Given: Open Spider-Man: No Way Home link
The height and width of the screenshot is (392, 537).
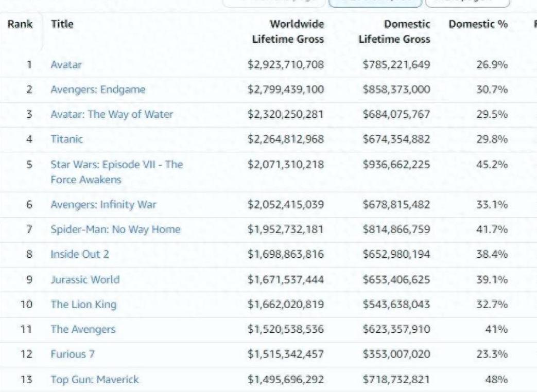Looking at the screenshot, I should 115,229.
